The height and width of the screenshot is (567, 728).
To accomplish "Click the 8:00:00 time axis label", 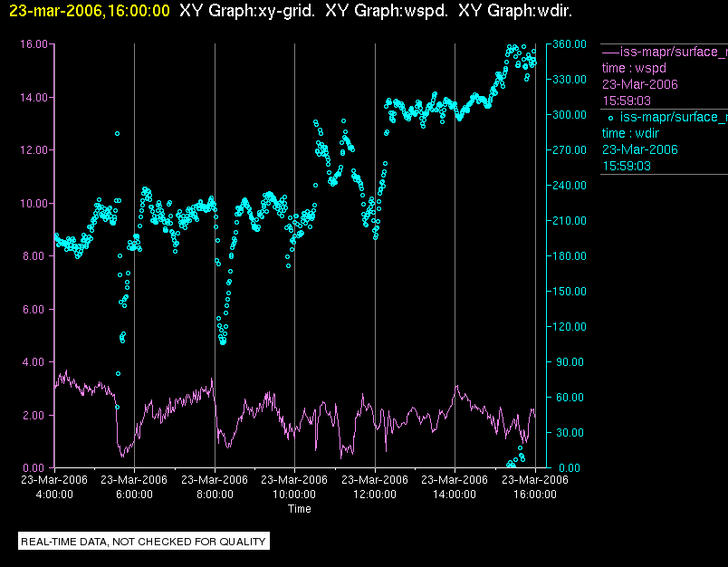I will pyautogui.click(x=215, y=495).
